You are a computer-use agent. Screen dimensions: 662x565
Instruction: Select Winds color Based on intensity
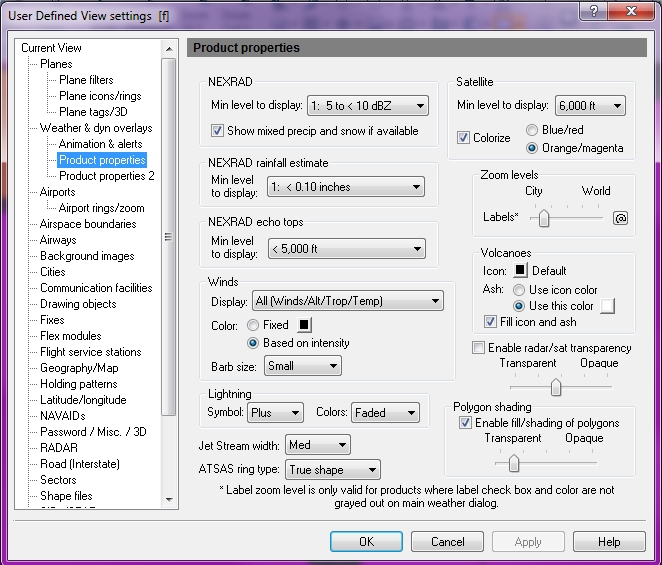click(252, 343)
